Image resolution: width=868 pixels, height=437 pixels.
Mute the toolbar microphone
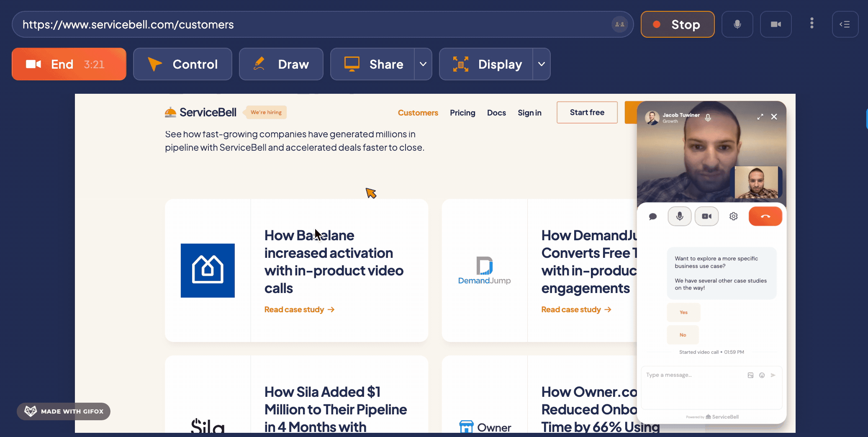[737, 24]
